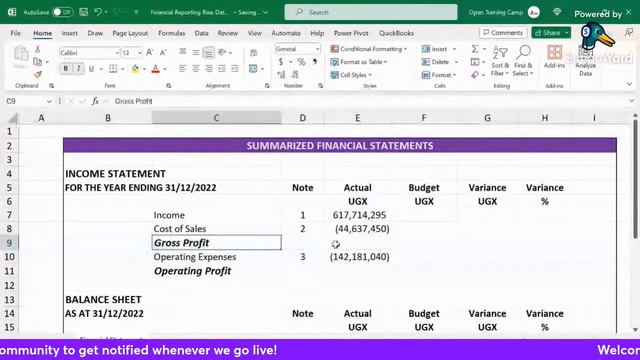
Task: Switch to the Page Layout tab
Action: 130,33
